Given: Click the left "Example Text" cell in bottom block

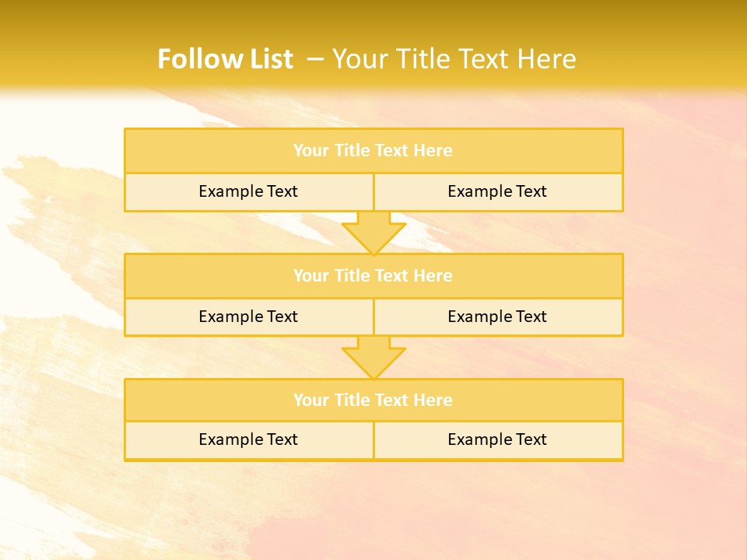Looking at the screenshot, I should tap(248, 440).
